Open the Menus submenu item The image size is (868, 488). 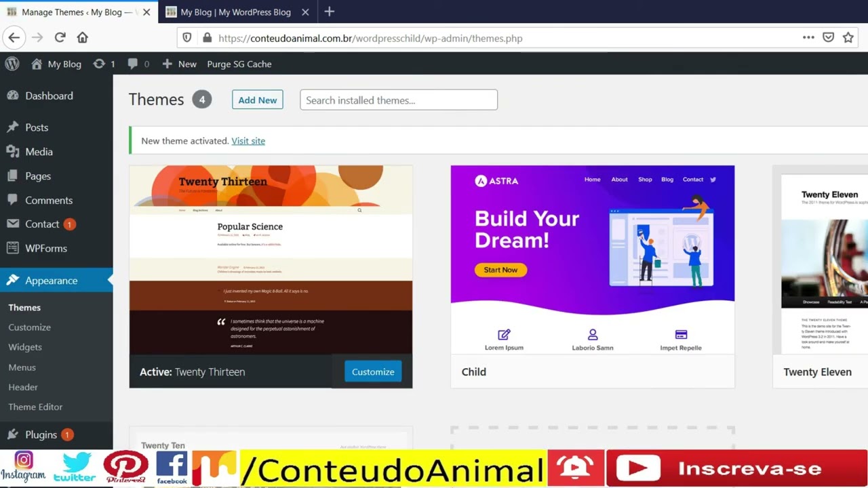(22, 367)
